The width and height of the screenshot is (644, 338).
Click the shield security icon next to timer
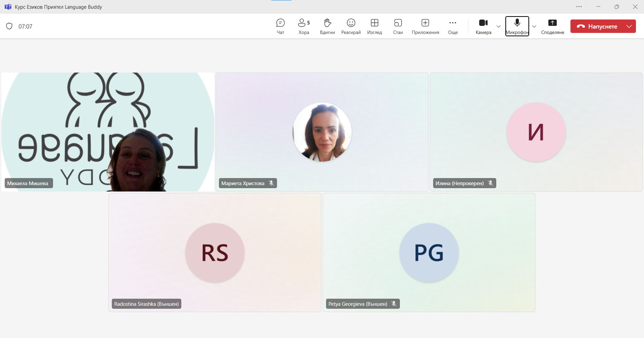(x=9, y=26)
